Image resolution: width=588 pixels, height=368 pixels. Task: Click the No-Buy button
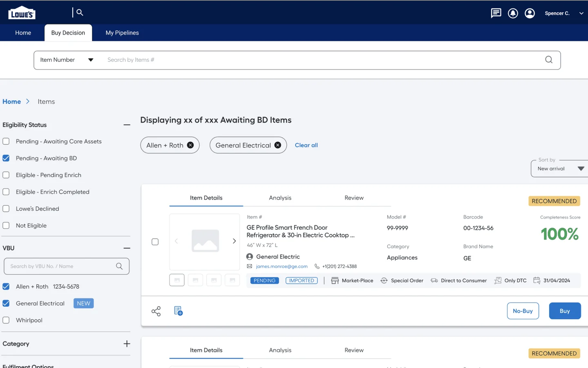(523, 311)
